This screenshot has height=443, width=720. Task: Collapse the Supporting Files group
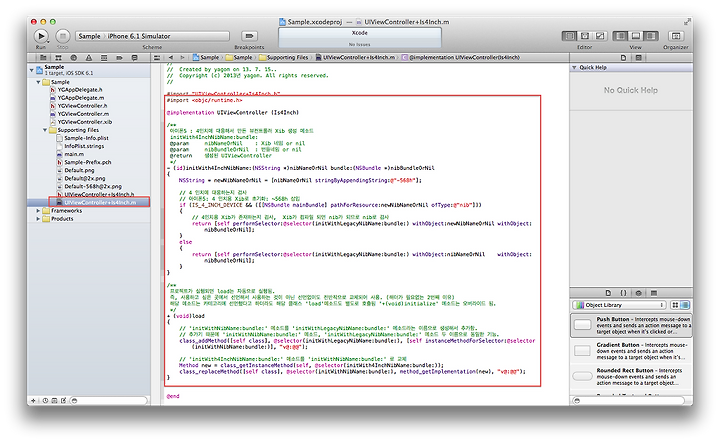45,130
